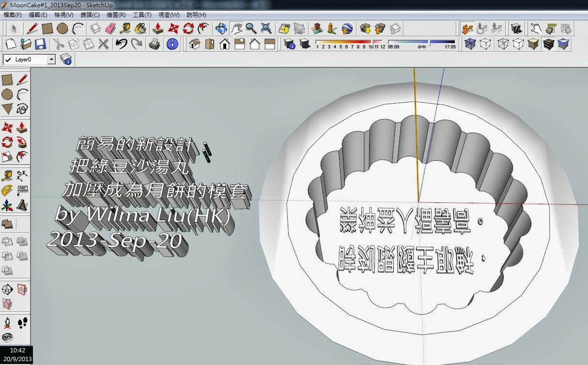The width and height of the screenshot is (588, 365).
Task: Open the 檢視(V) menu
Action: pyautogui.click(x=64, y=15)
